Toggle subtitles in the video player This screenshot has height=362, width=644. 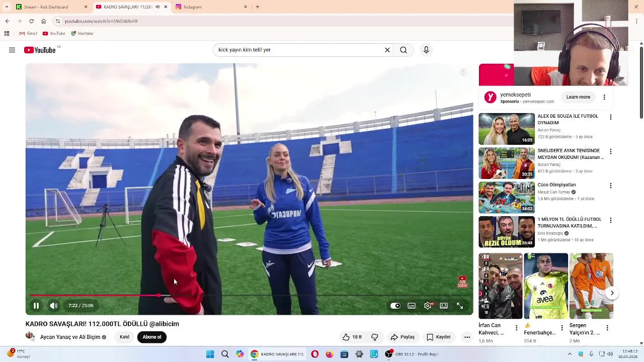tap(412, 305)
